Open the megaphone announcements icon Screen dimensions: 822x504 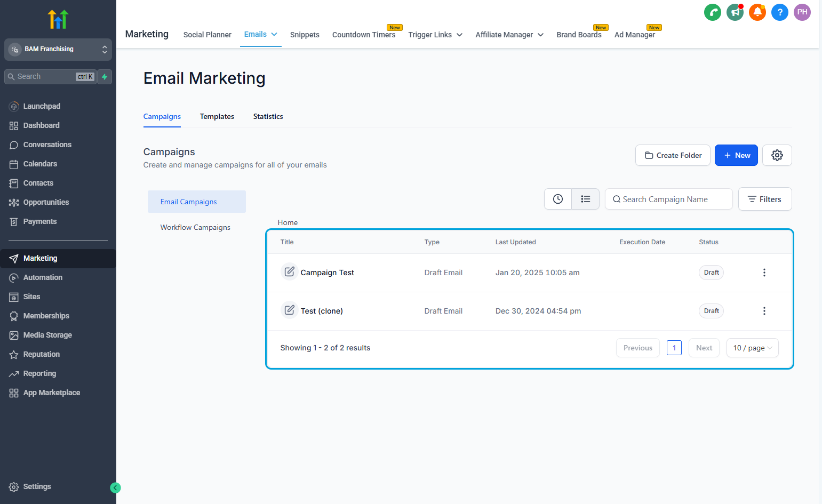click(x=735, y=12)
